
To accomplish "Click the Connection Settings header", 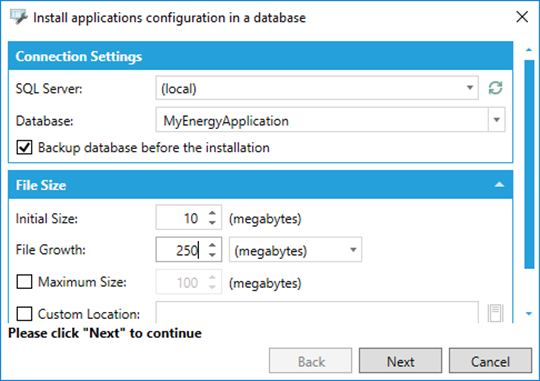I will pyautogui.click(x=260, y=56).
